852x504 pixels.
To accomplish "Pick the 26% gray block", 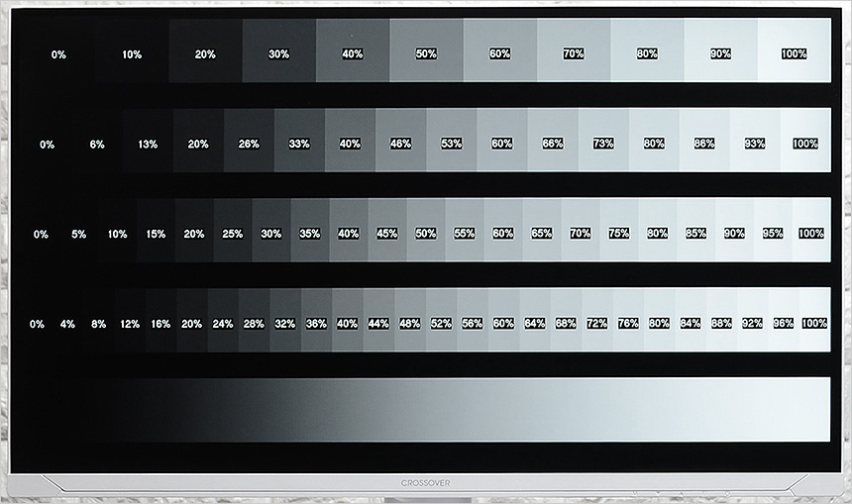I will pos(249,144).
